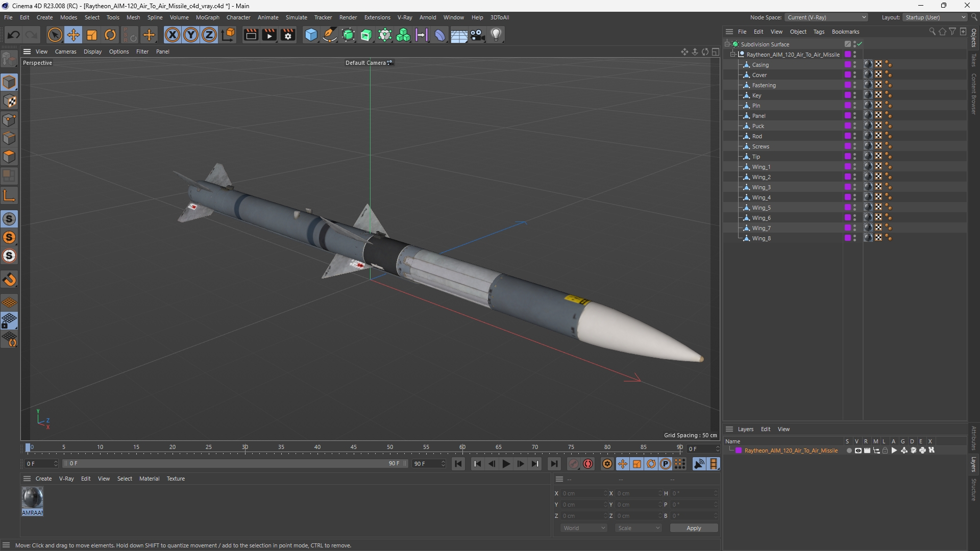Enable Texture mode in left toolbar
Screen dimensions: 980x551
click(x=9, y=101)
